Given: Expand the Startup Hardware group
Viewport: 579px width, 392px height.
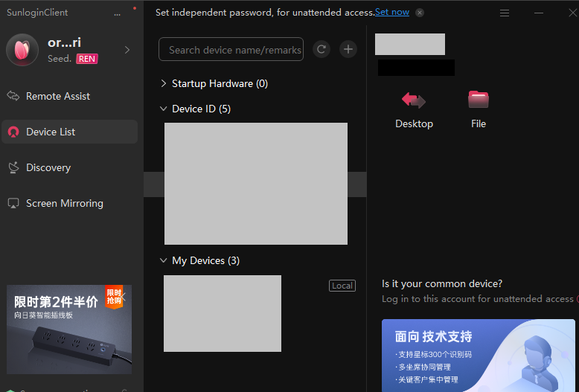Looking at the screenshot, I should tap(164, 83).
